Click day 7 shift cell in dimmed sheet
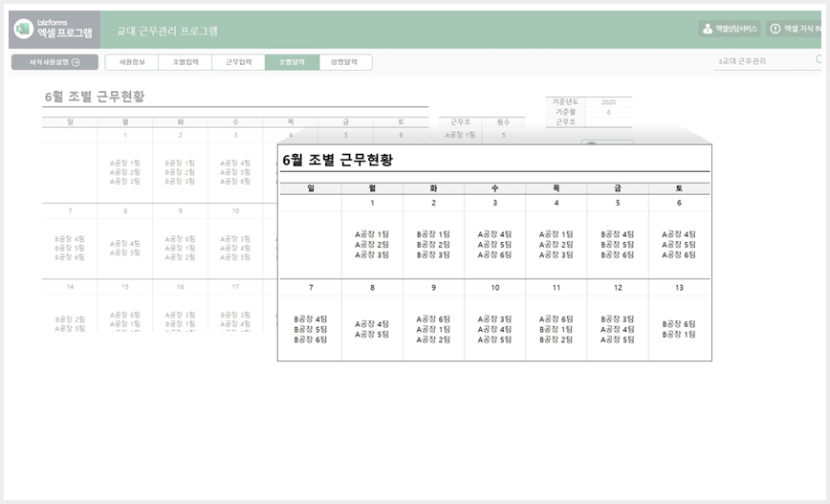The image size is (830, 504). tap(70, 248)
